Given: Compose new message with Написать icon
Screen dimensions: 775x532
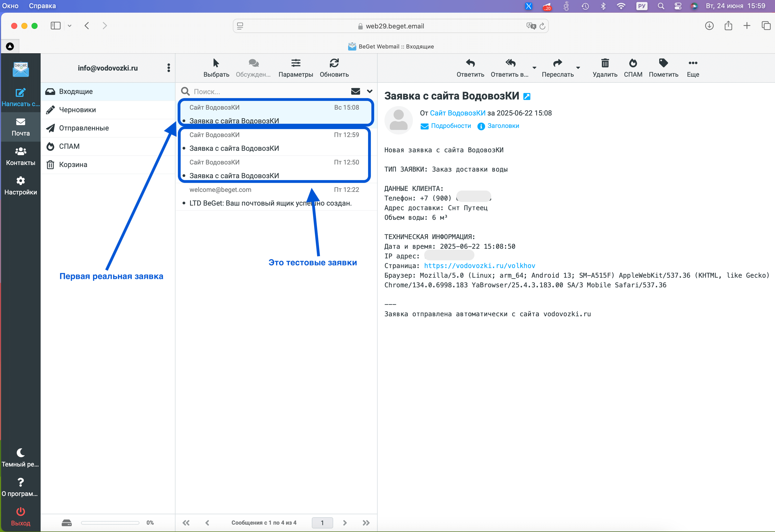Looking at the screenshot, I should [20, 93].
